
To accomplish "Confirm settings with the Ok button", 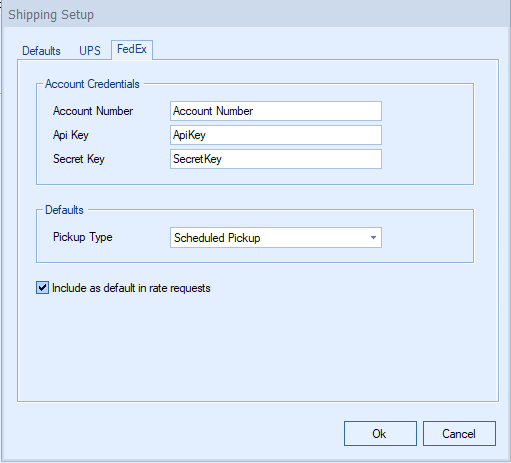I will pos(380,433).
